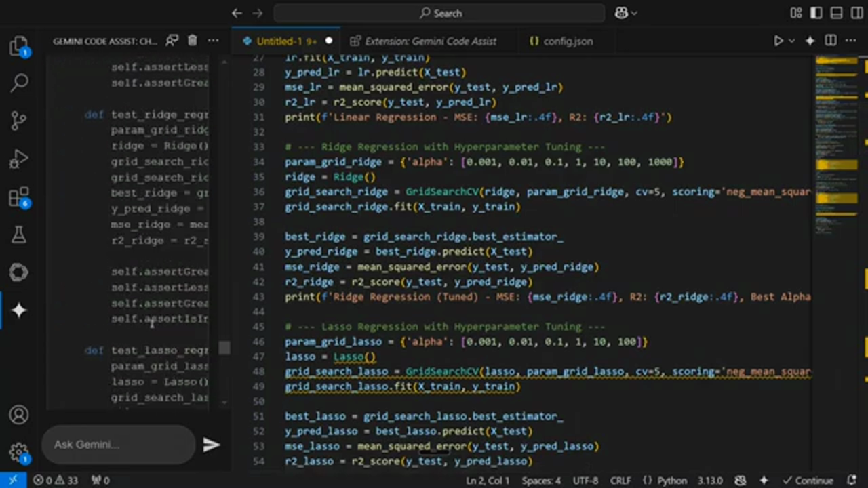Click the Gemini sparkle in editor toolbar
The width and height of the screenshot is (868, 488).
[x=810, y=41]
